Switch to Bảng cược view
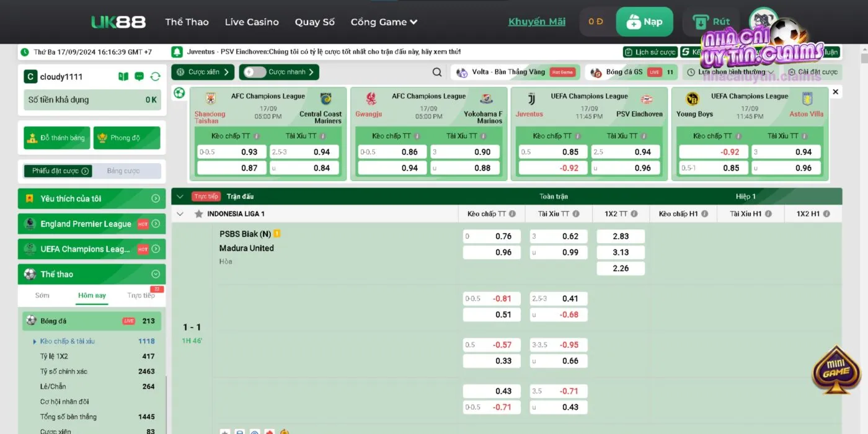868x434 pixels. [123, 171]
